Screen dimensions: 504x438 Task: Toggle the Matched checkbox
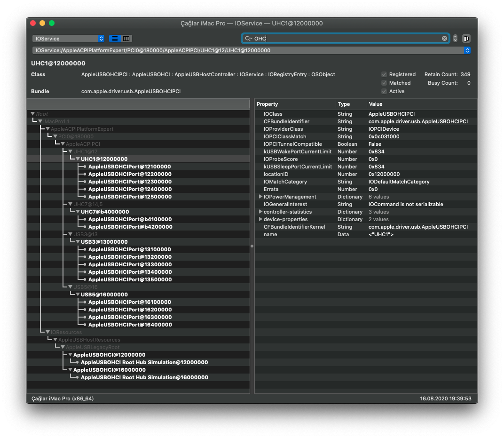coord(384,83)
